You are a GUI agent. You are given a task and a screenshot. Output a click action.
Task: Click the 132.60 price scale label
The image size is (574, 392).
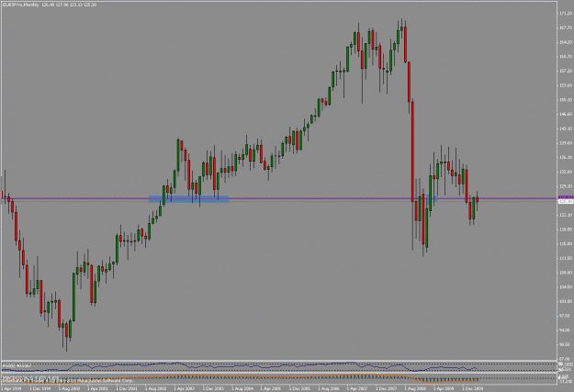coord(566,172)
